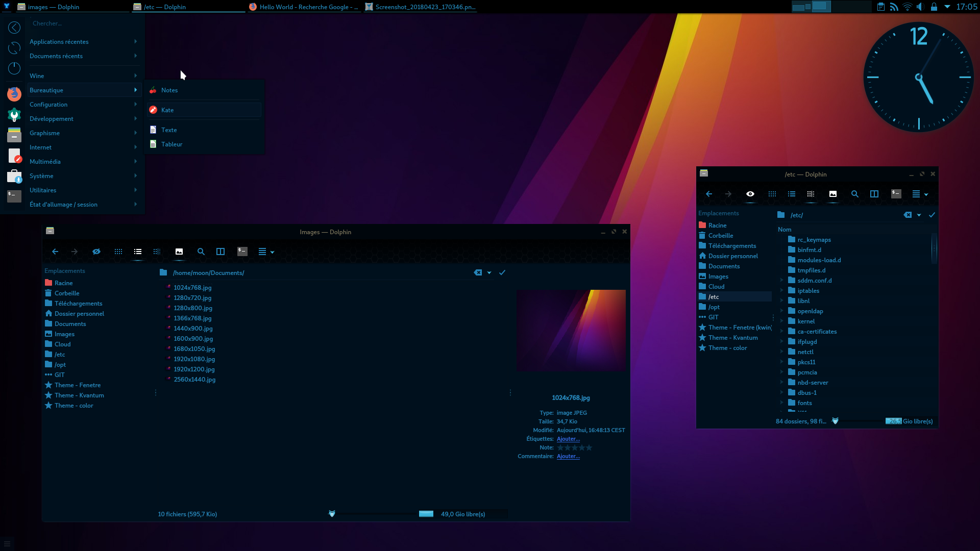980x551 pixels.
Task: Select the 1920x1080.jpg file
Action: pyautogui.click(x=194, y=359)
